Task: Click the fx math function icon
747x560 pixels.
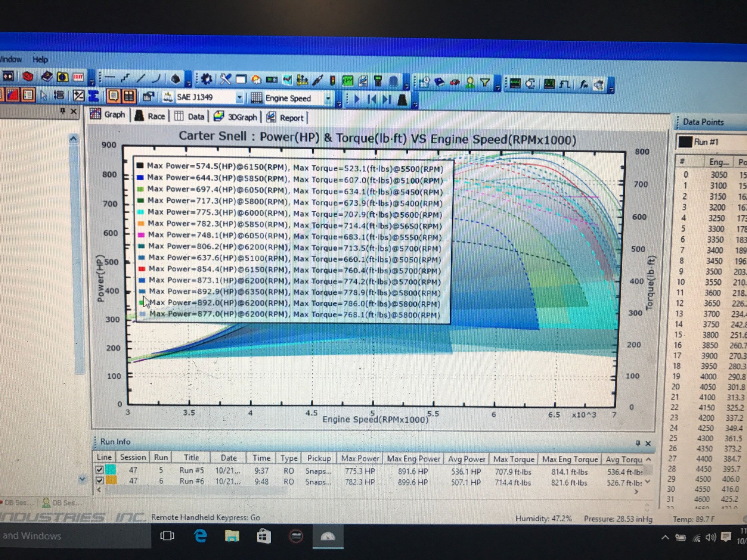Action: point(583,85)
